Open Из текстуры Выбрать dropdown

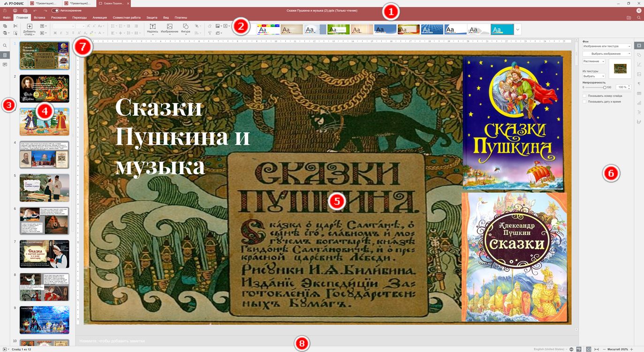(x=594, y=76)
